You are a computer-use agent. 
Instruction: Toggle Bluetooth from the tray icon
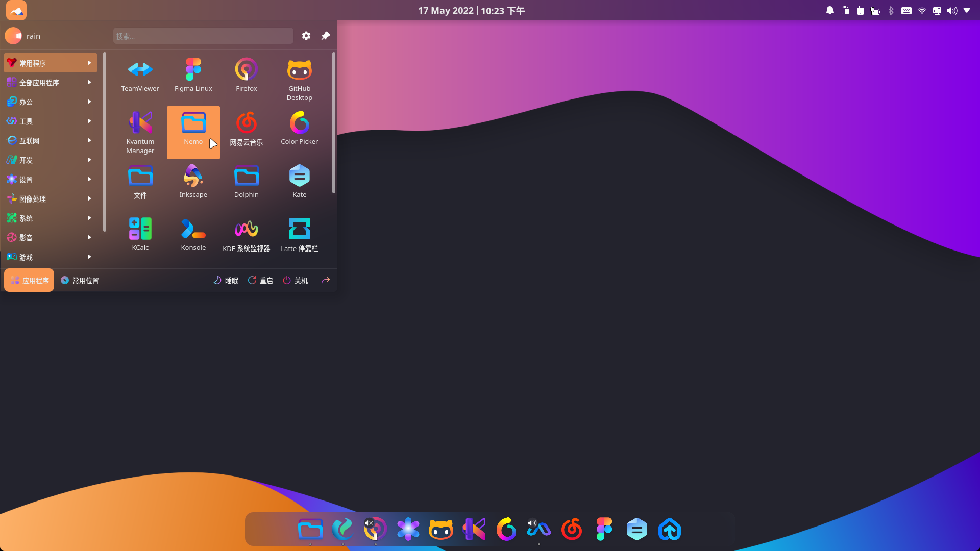point(891,10)
